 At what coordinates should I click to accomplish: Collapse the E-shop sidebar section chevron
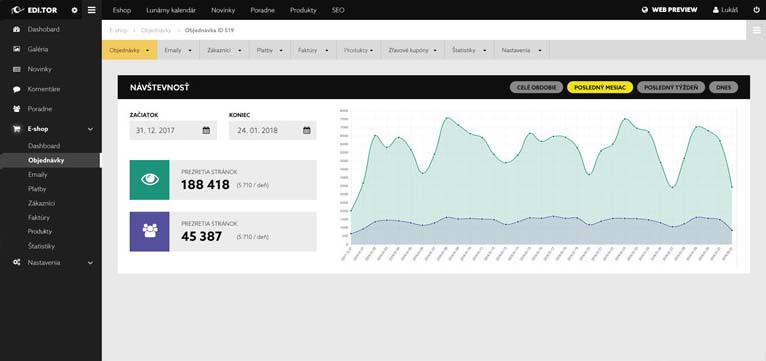point(90,129)
